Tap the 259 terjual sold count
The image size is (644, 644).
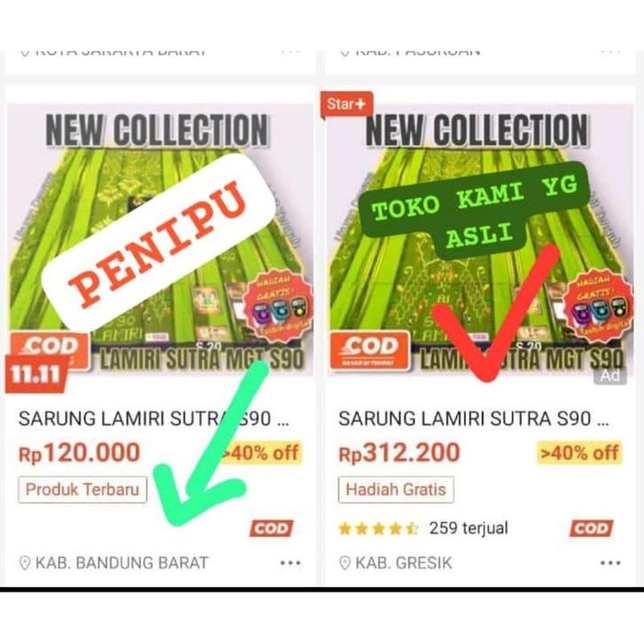[x=468, y=528]
